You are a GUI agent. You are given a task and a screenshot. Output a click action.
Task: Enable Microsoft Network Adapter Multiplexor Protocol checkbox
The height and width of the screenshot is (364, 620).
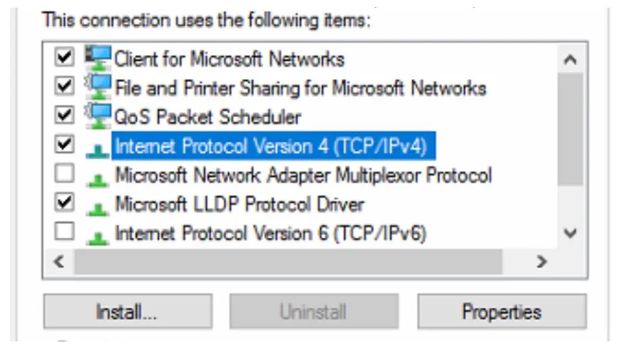(64, 174)
